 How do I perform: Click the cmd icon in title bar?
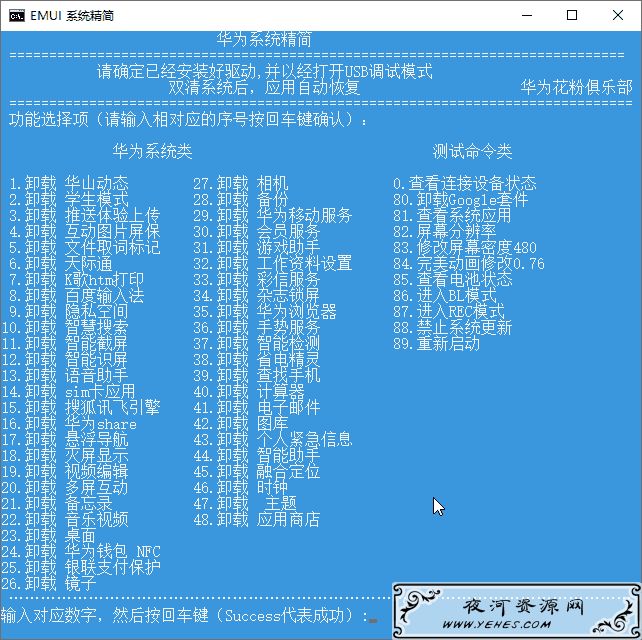point(17,16)
